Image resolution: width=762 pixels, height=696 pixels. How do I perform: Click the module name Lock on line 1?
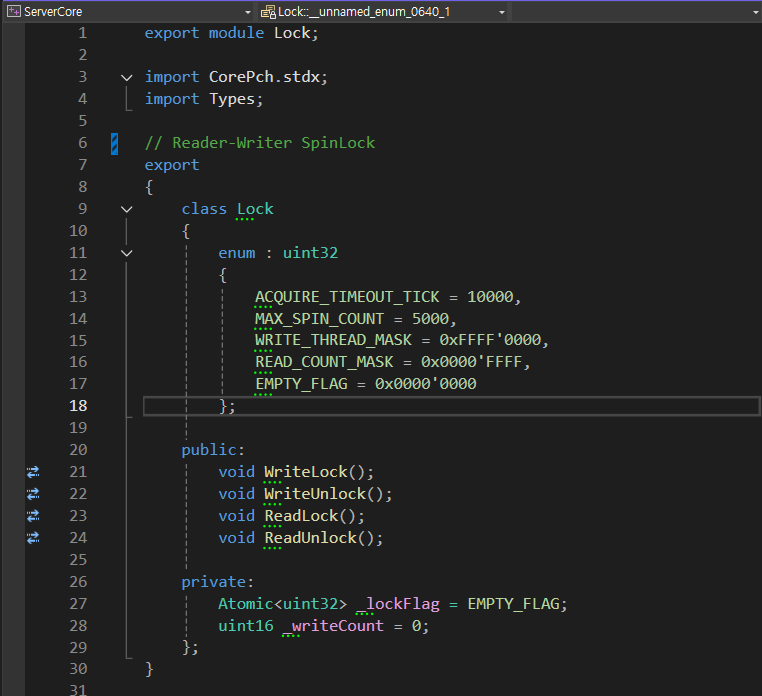[292, 33]
